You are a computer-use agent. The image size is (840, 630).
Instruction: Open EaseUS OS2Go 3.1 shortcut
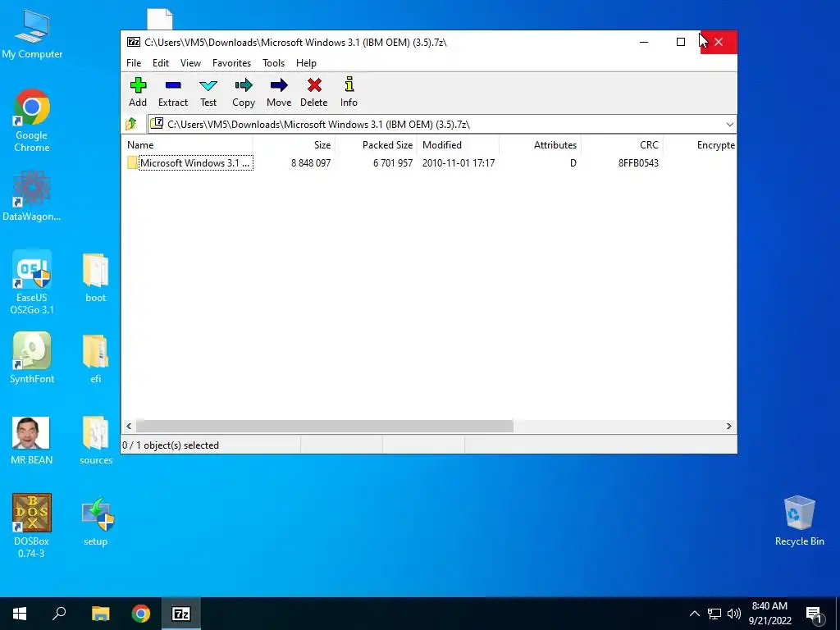[x=32, y=282]
